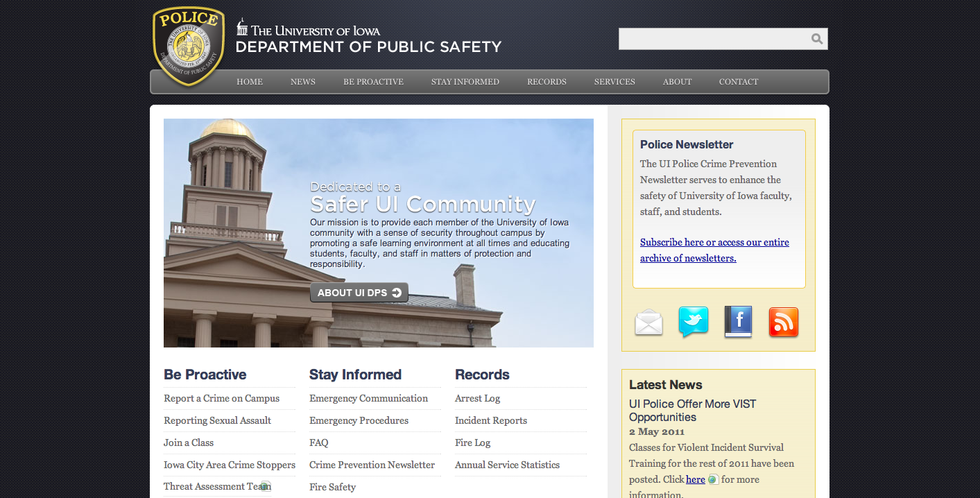Image resolution: width=980 pixels, height=498 pixels.
Task: Click the About UI DPS button
Action: point(359,293)
